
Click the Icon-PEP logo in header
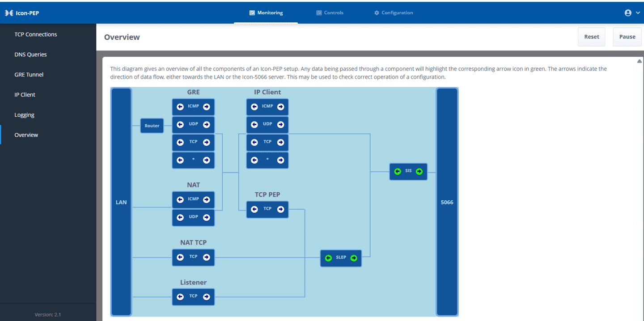(x=22, y=13)
